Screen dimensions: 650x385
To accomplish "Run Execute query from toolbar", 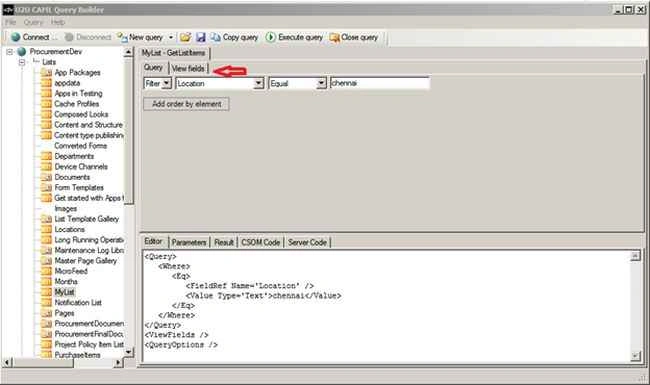I will click(294, 37).
